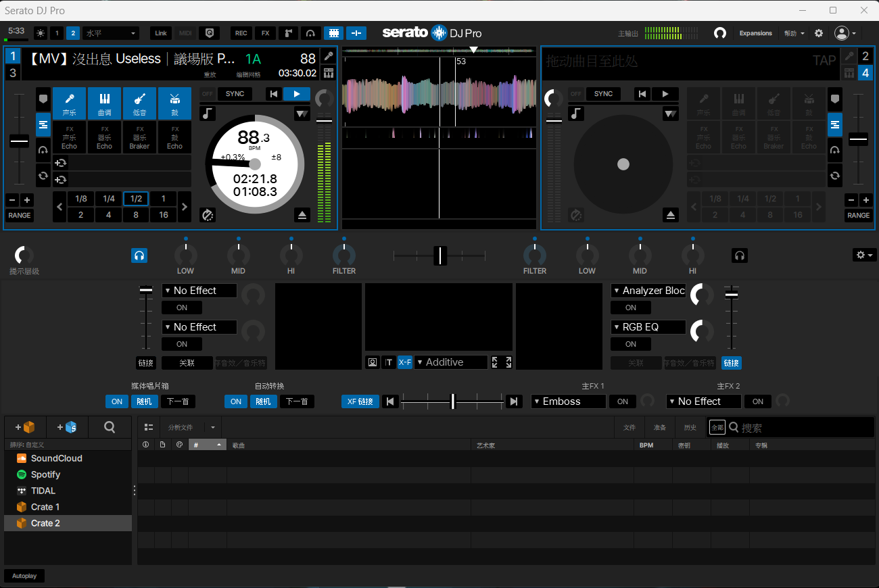
Task: Toggle the auto transition ON button
Action: 235,401
